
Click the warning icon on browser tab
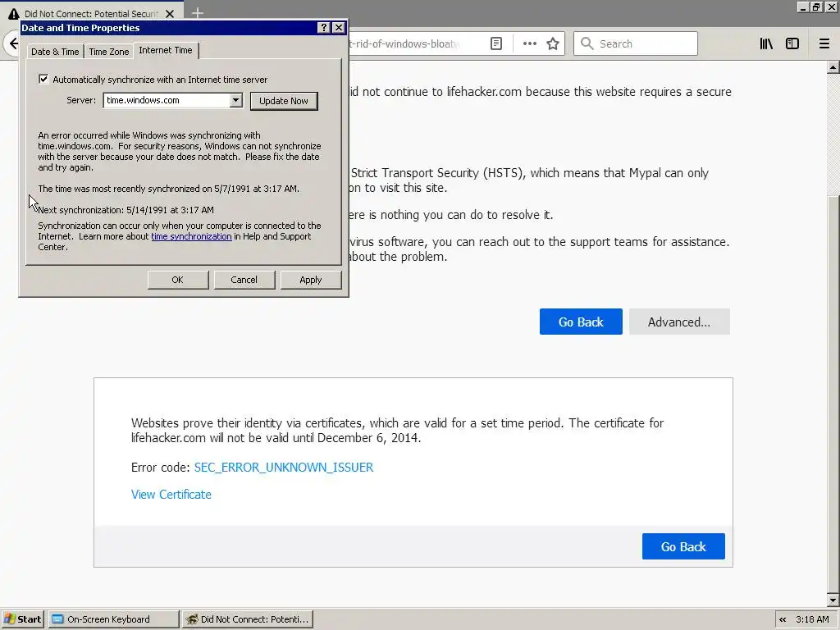tap(13, 13)
